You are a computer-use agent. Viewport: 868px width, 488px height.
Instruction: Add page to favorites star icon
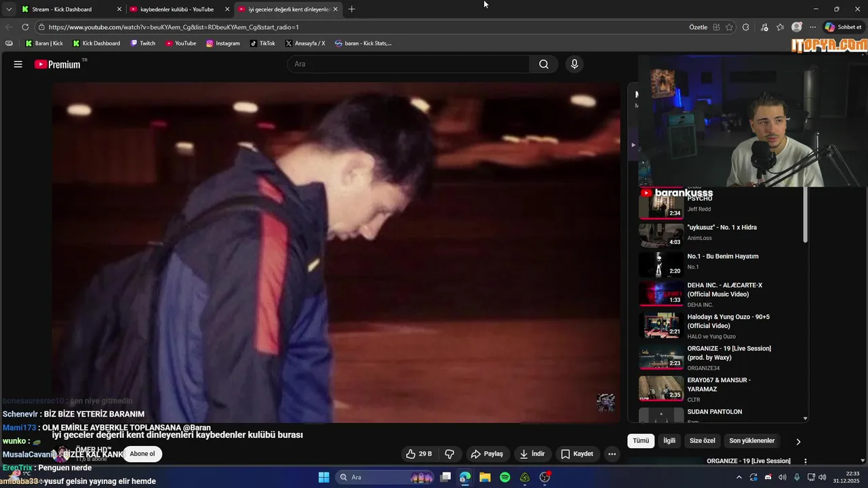click(x=729, y=27)
